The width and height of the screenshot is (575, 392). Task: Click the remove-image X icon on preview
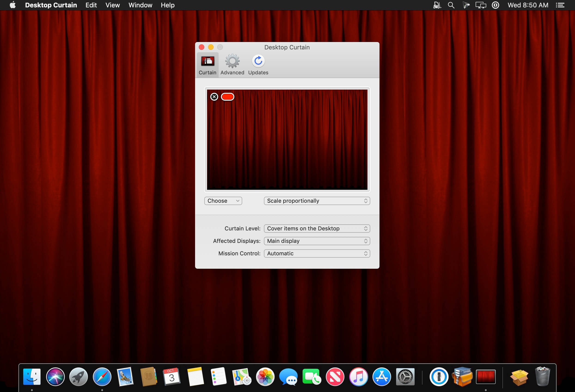pyautogui.click(x=214, y=97)
